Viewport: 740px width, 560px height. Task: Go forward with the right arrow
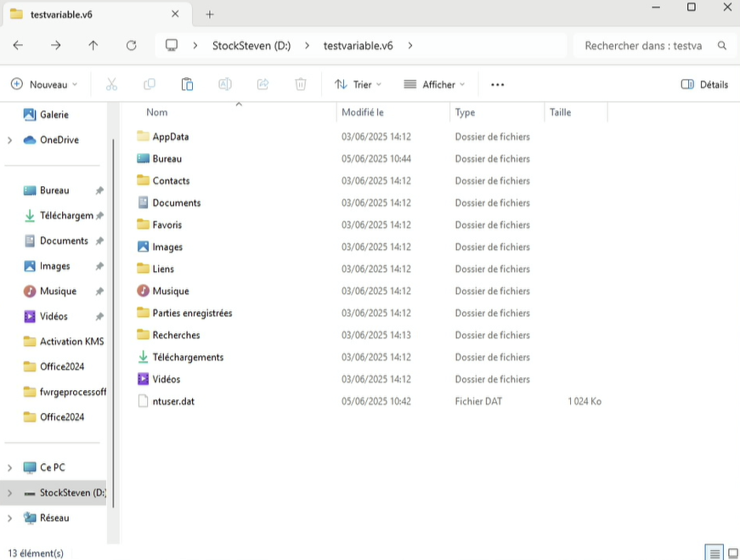point(56,45)
